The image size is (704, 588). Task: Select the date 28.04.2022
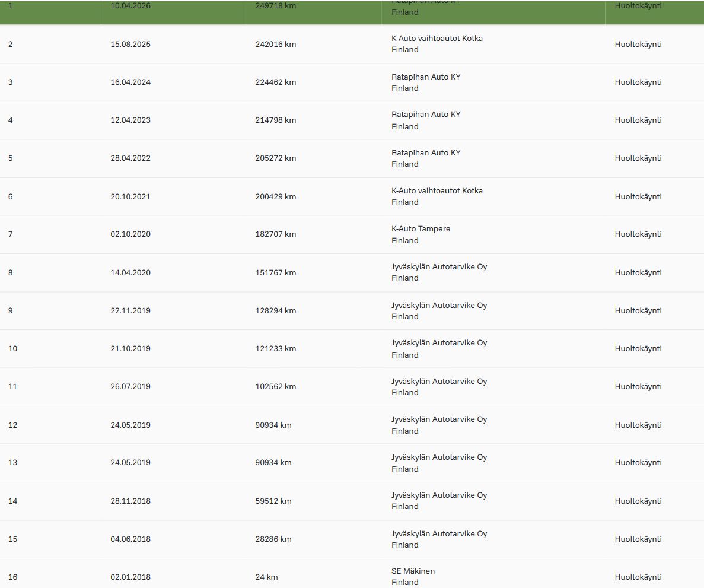(130, 158)
